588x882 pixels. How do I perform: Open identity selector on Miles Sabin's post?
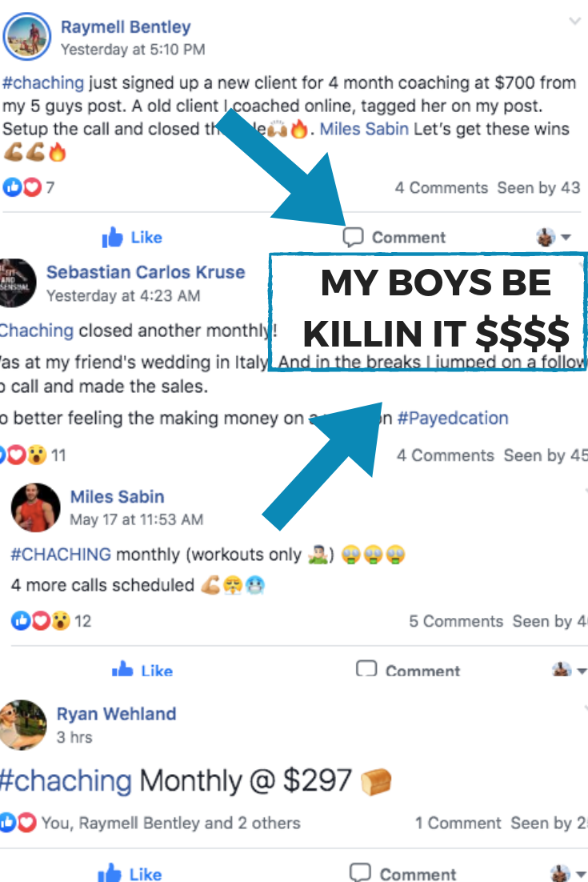[570, 670]
